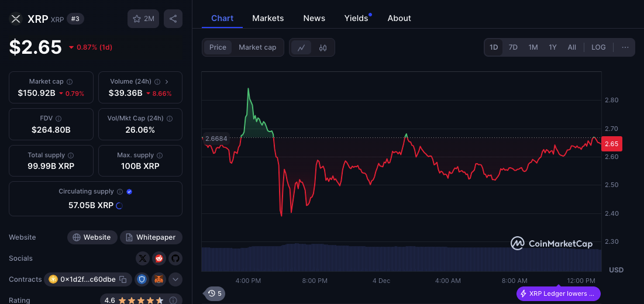Click the blue shield wallet icon

(143, 279)
